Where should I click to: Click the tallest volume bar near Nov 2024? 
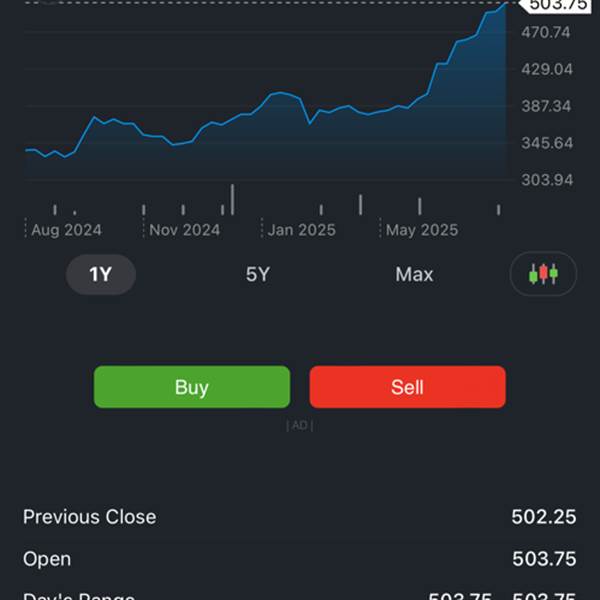[x=232, y=199]
